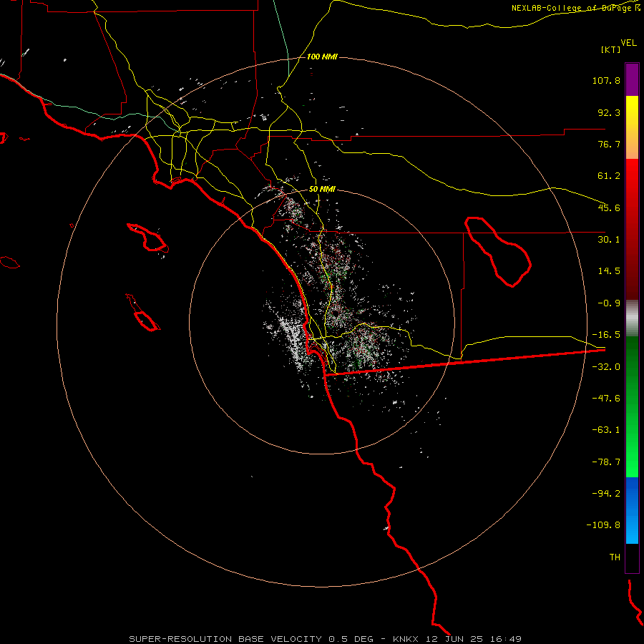Click the 30.1 velocity scale value
This screenshot has width=644, height=644.
point(609,240)
